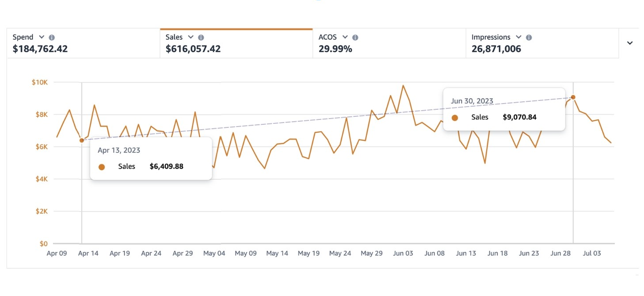Expand more metrics with the chevron beside Impressions

pos(630,43)
